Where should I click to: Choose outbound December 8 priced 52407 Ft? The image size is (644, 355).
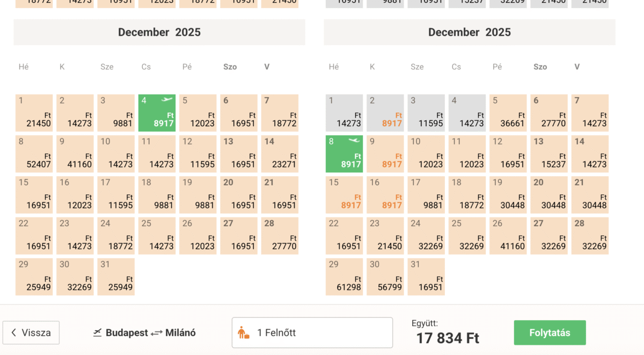34,154
